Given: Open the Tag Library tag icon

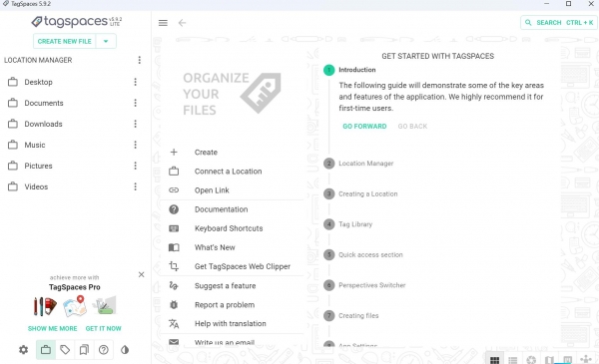Looking at the screenshot, I should click(x=65, y=349).
